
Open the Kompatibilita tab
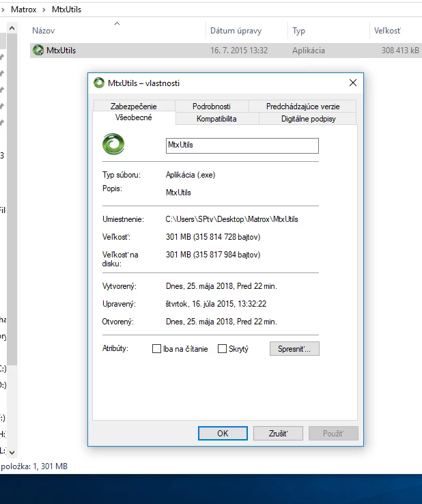(216, 119)
